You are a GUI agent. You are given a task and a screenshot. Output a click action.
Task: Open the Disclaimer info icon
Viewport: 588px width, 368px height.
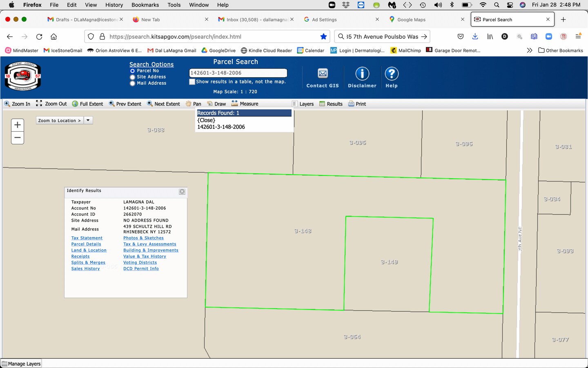362,74
